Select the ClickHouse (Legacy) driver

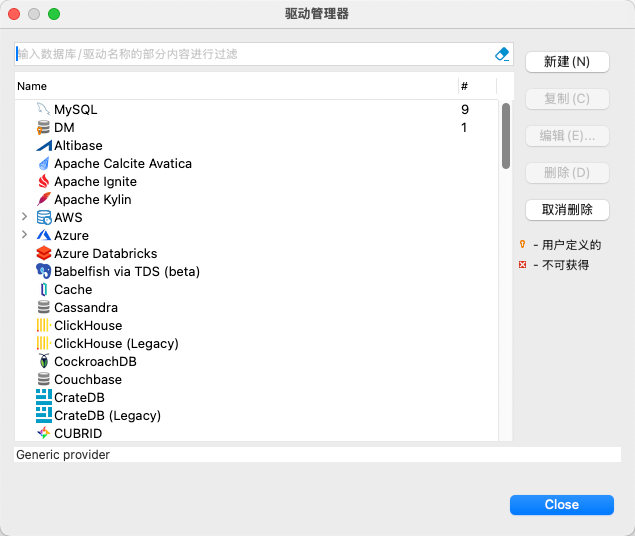(257, 343)
